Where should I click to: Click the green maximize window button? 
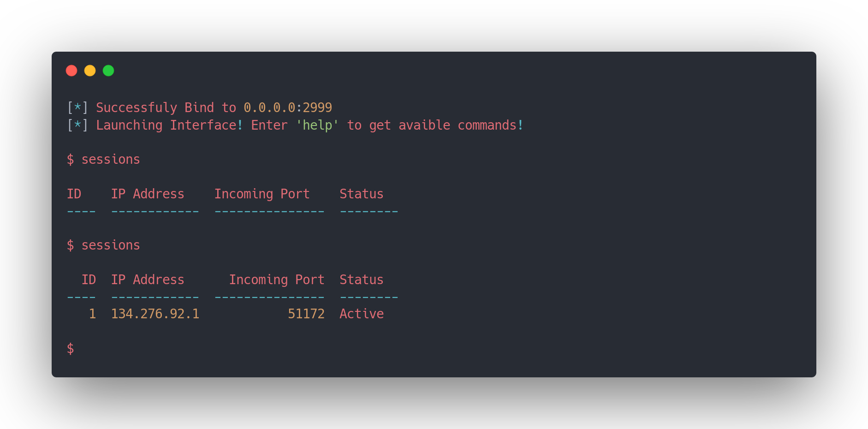(108, 71)
